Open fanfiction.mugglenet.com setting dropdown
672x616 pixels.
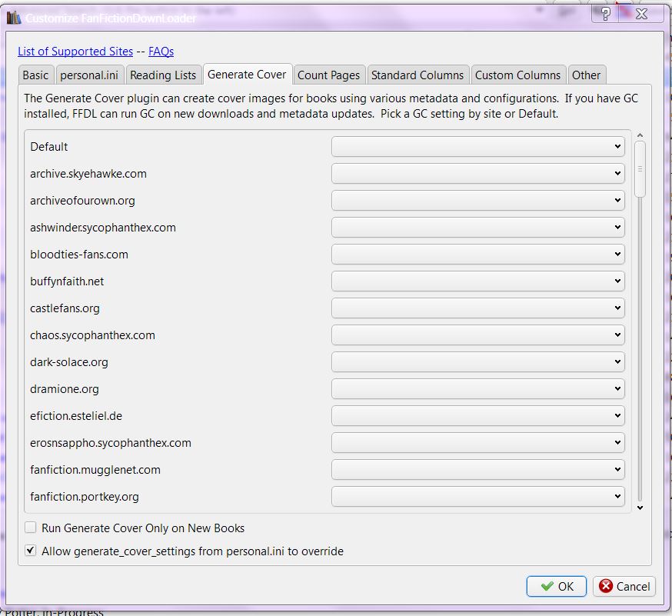coord(477,470)
